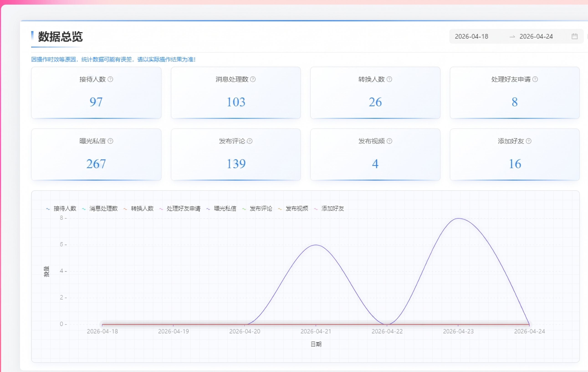Viewport: 588px width, 372px height.
Task: Toggle 接待人数 series in chart legend
Action: (61, 209)
